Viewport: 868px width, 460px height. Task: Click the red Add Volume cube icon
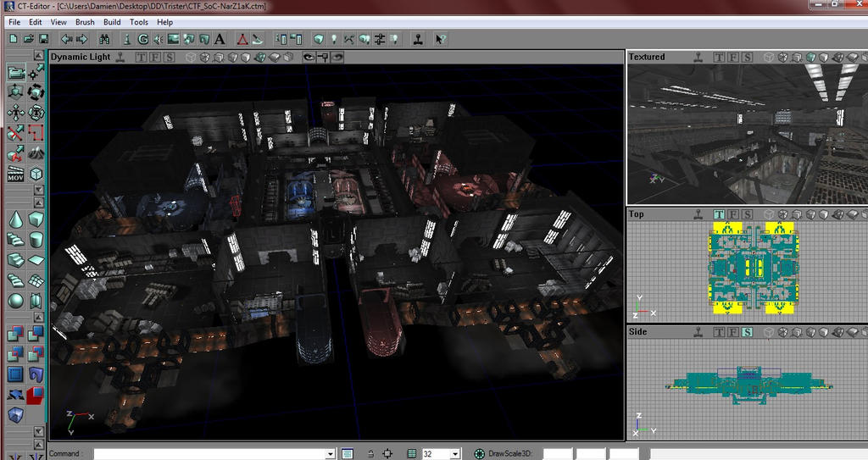point(36,395)
